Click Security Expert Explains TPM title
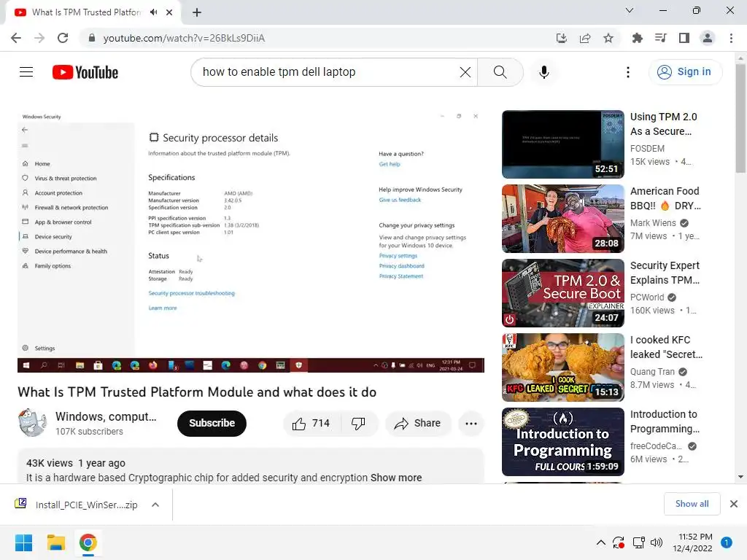Viewport: 747px width, 560px height. point(665,273)
